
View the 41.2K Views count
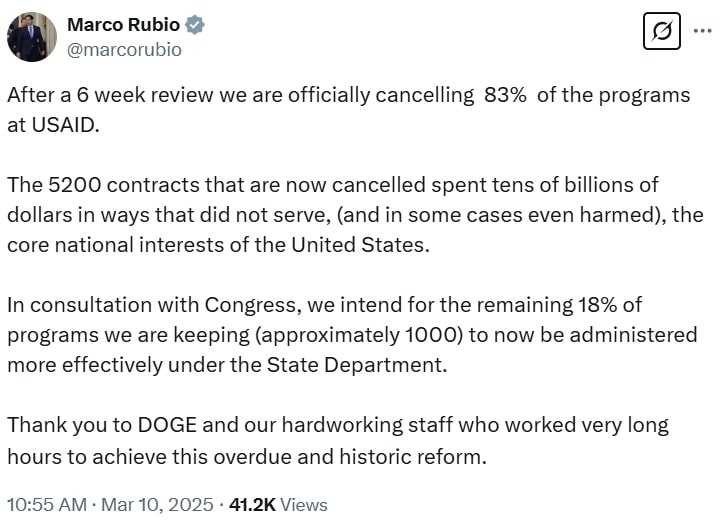(278, 505)
